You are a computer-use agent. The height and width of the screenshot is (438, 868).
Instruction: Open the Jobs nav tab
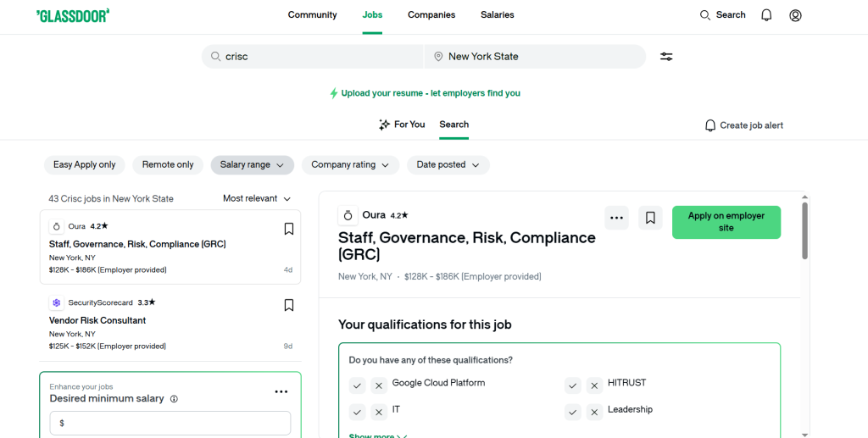372,15
